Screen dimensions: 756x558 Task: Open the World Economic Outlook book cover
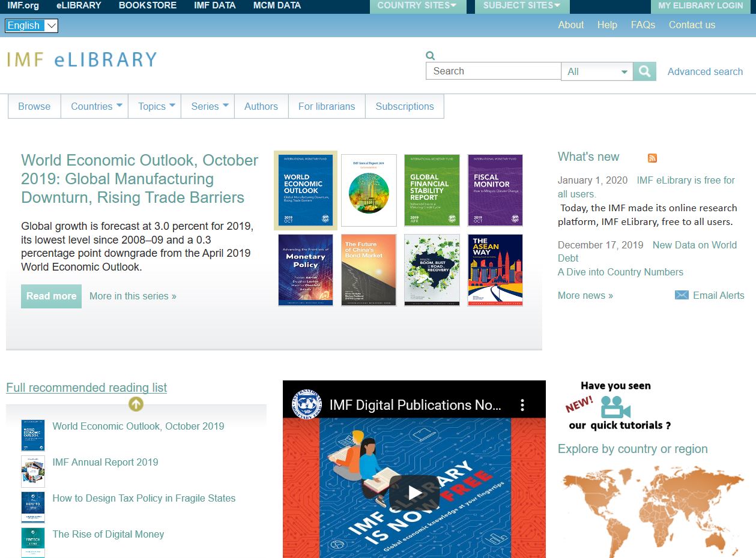pos(305,190)
